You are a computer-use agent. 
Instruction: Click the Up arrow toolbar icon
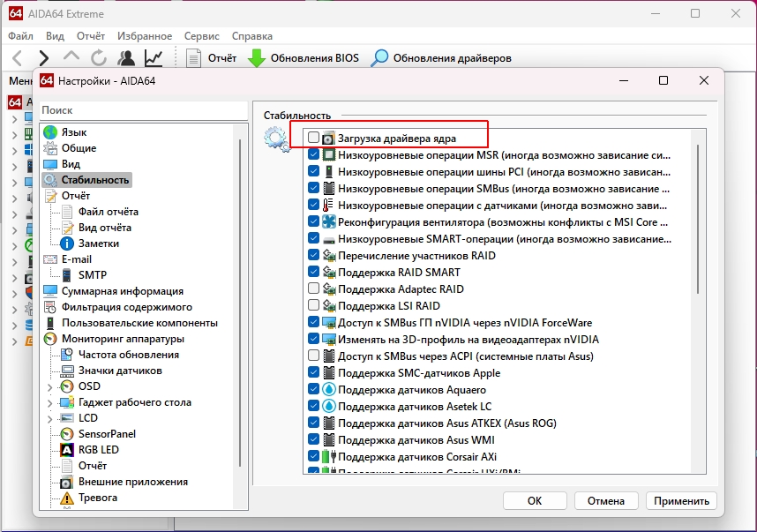tap(71, 56)
